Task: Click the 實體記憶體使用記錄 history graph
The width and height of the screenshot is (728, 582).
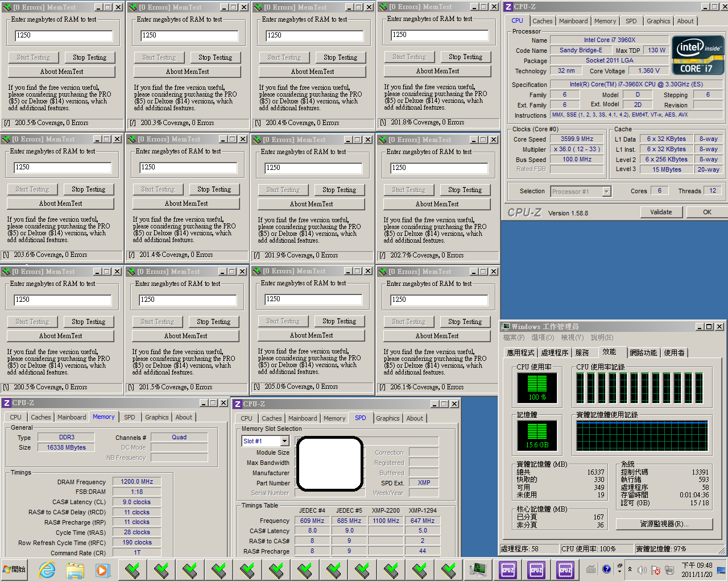Action: (642, 436)
